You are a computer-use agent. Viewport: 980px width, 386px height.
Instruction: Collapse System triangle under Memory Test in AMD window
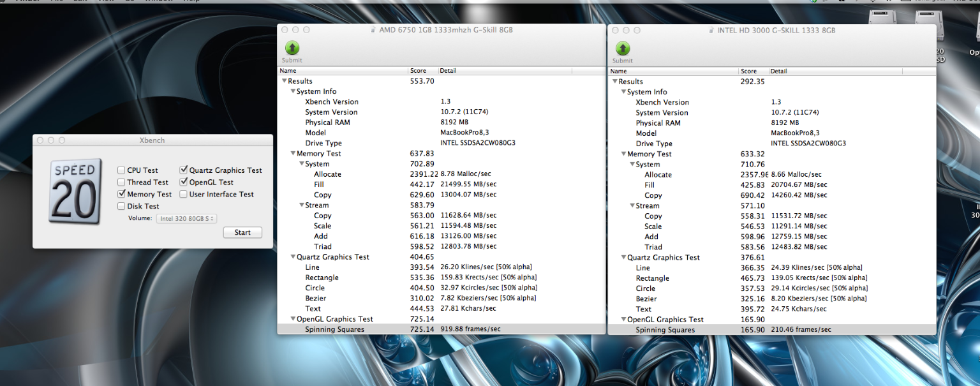tap(302, 163)
